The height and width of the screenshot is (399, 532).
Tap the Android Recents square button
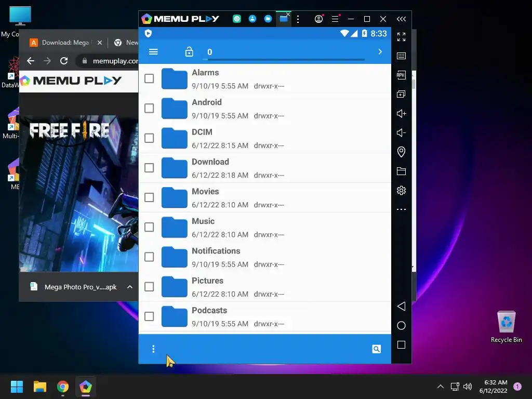(401, 345)
